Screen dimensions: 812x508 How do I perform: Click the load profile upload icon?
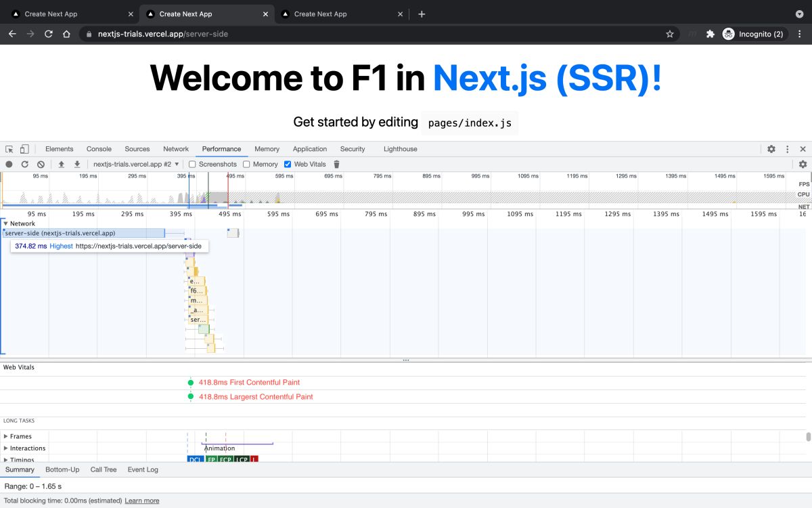(61, 164)
